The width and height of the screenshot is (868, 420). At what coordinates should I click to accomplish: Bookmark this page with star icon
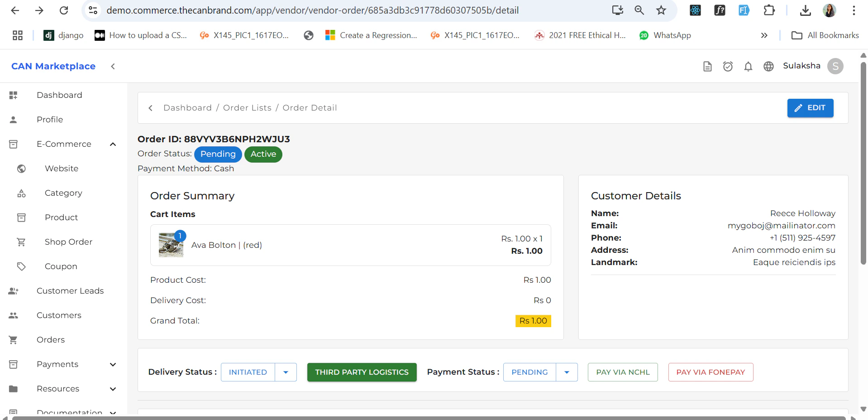(x=661, y=10)
